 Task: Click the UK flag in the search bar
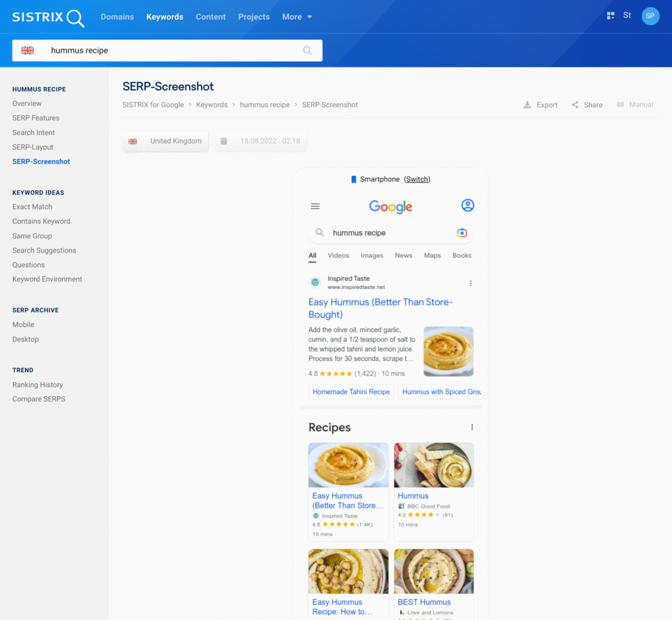[x=27, y=49]
